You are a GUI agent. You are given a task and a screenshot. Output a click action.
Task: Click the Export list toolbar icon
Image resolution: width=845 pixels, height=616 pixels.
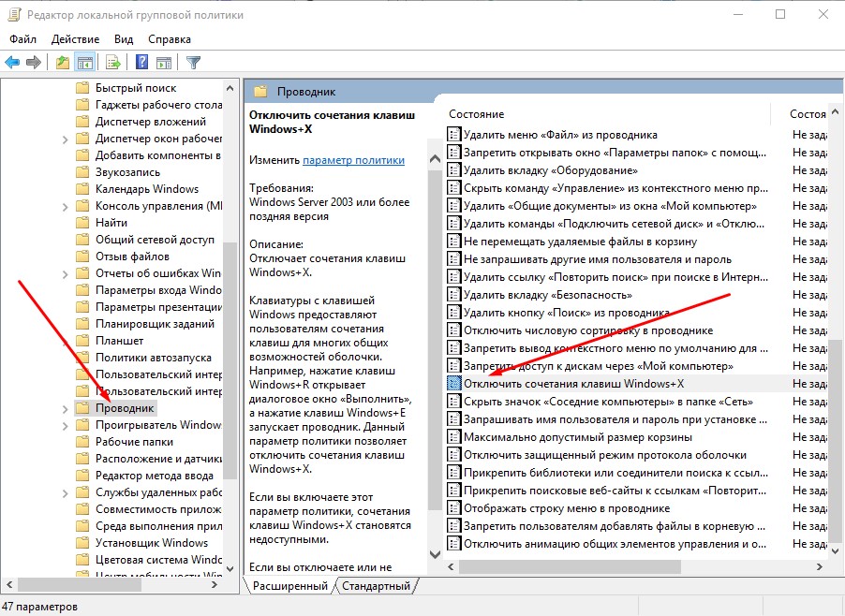pos(112,63)
